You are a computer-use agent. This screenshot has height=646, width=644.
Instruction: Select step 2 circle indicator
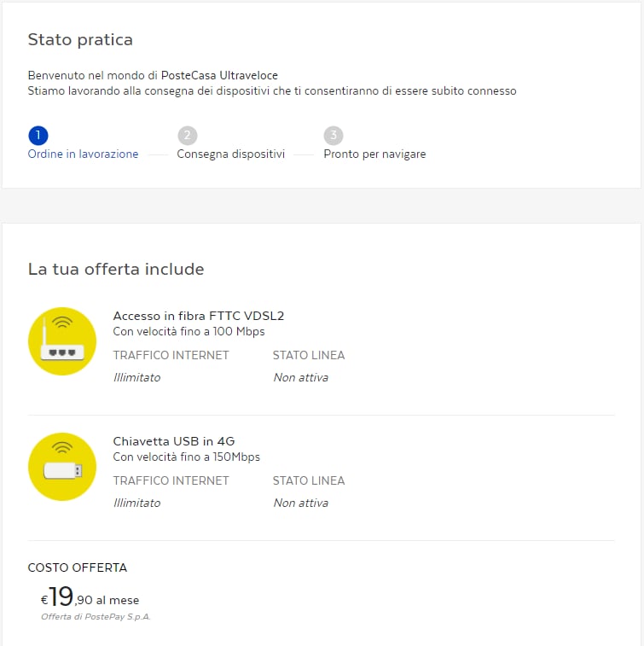pos(188,136)
